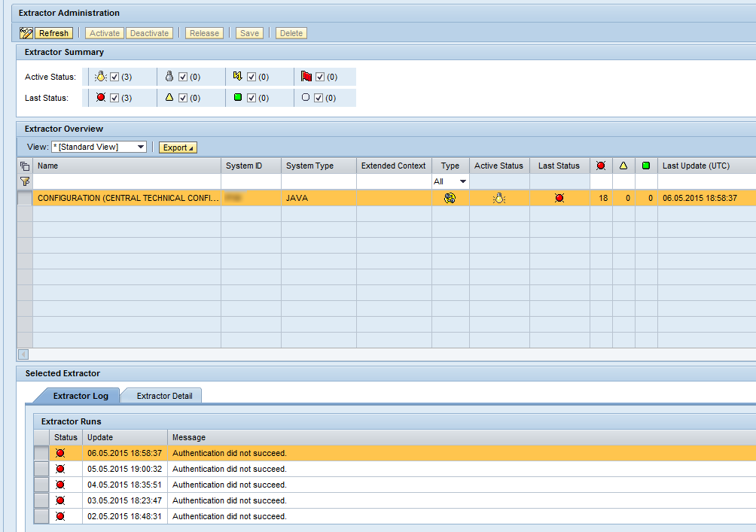Image resolution: width=756 pixels, height=532 pixels.
Task: Switch to the Extractor Detail tab
Action: [164, 396]
